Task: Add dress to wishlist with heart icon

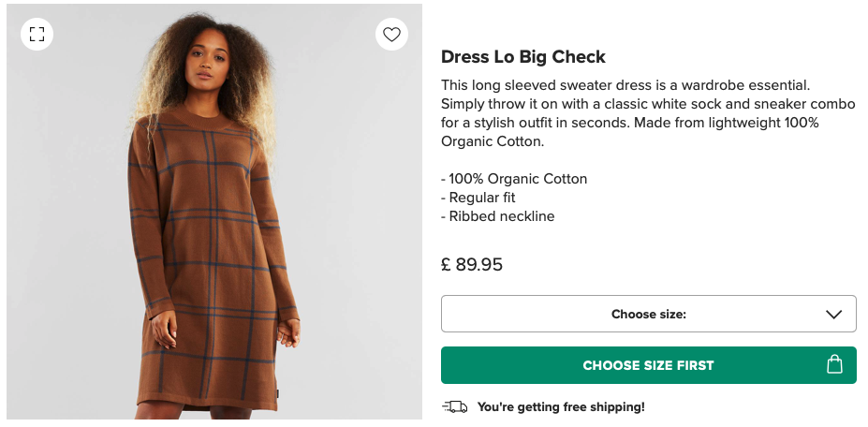Action: pos(391,35)
